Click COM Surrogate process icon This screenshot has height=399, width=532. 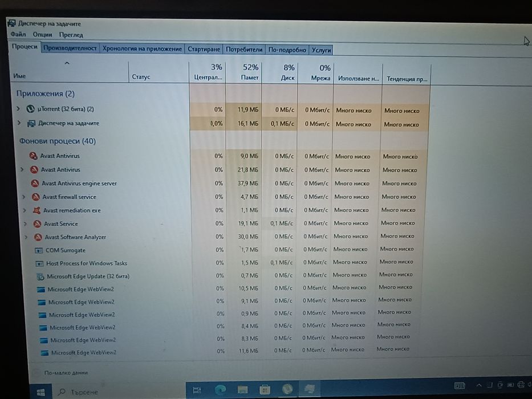click(39, 250)
